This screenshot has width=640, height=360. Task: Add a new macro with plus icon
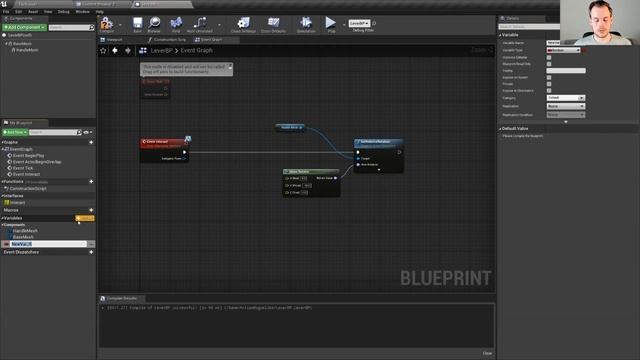click(91, 210)
